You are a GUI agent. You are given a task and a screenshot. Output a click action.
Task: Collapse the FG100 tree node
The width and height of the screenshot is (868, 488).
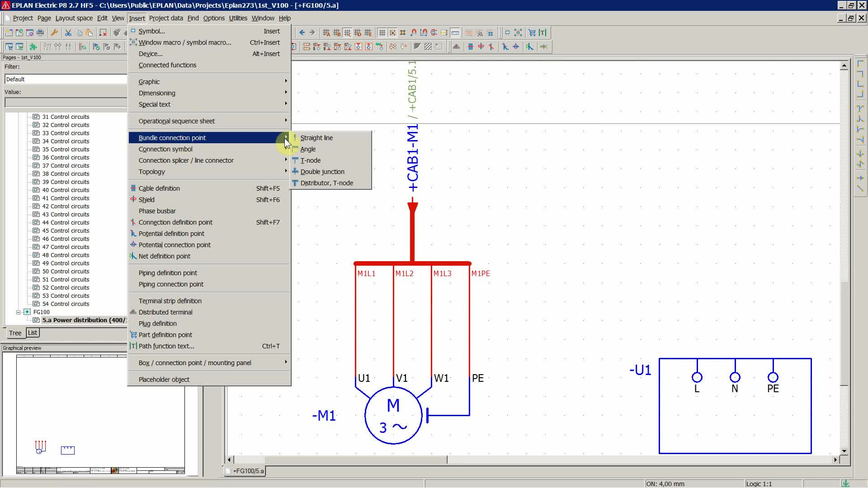pos(19,312)
